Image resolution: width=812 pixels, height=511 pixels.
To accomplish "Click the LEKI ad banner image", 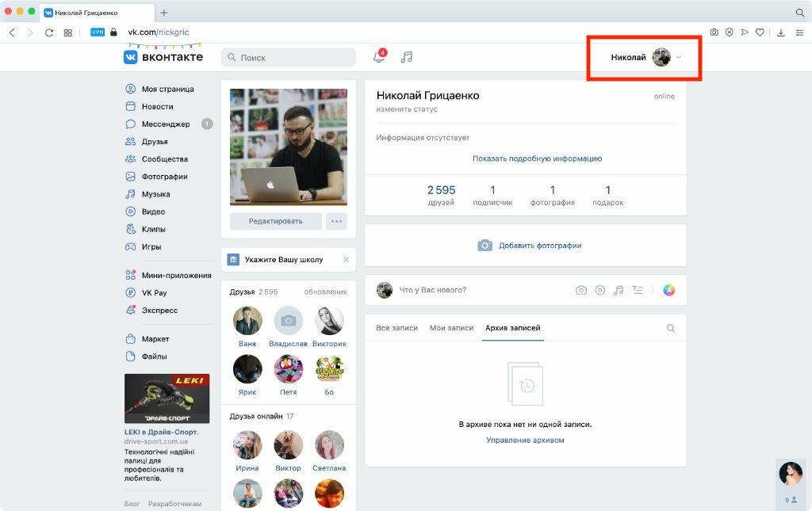I will click(167, 399).
